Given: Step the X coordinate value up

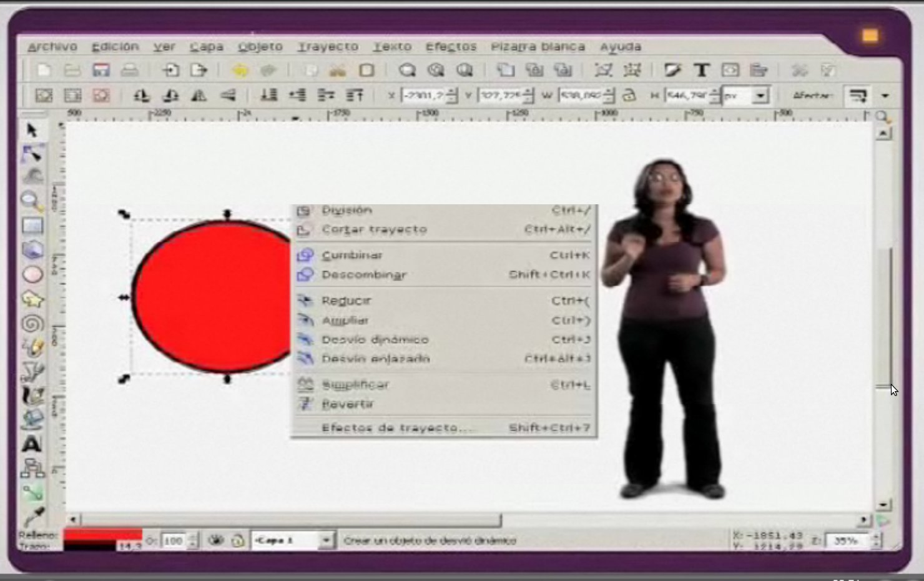Looking at the screenshot, I should [x=452, y=92].
